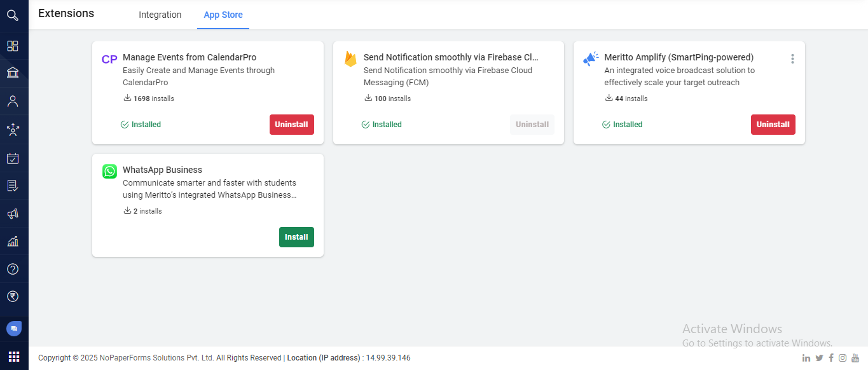Open the YouTube footer icon

click(855, 358)
